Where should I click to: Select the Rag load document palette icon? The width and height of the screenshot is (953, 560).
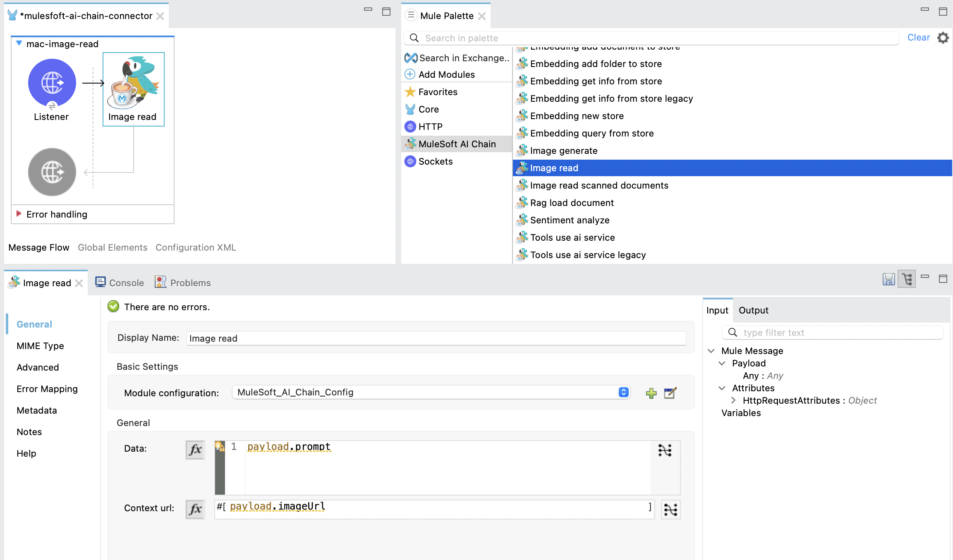[x=522, y=203]
